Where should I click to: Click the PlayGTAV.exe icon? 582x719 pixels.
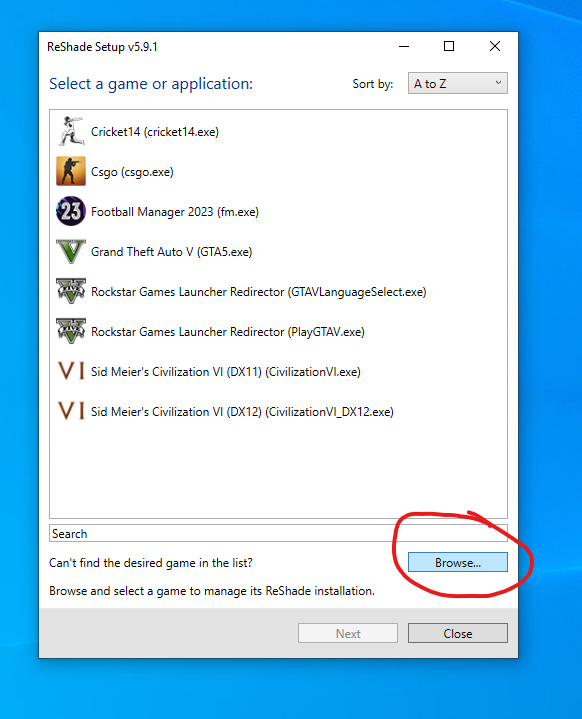71,331
